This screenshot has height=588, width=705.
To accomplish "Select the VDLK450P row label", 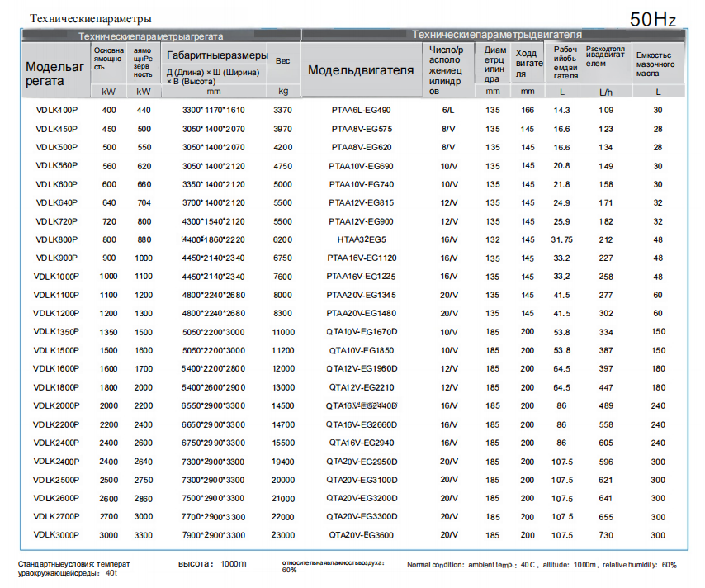I will pyautogui.click(x=57, y=129).
